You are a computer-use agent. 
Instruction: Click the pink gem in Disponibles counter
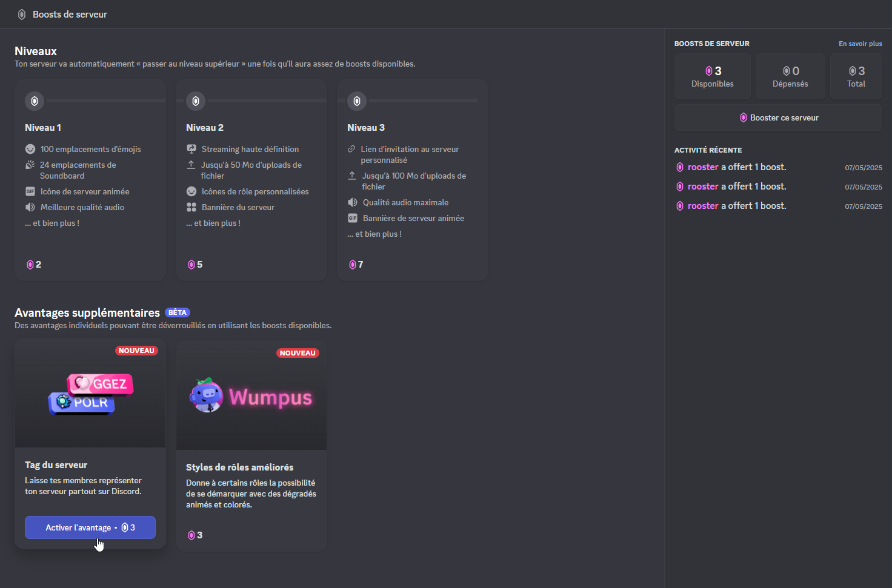click(709, 71)
